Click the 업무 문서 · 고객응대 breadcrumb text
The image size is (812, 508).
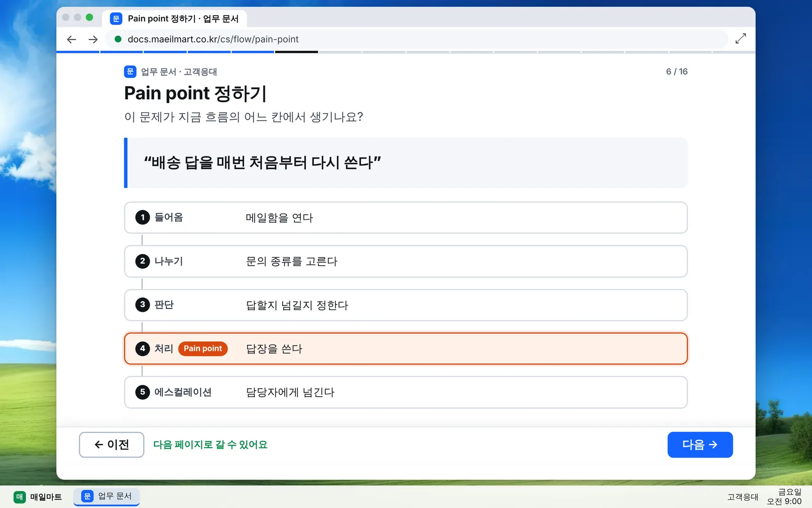[x=179, y=72]
